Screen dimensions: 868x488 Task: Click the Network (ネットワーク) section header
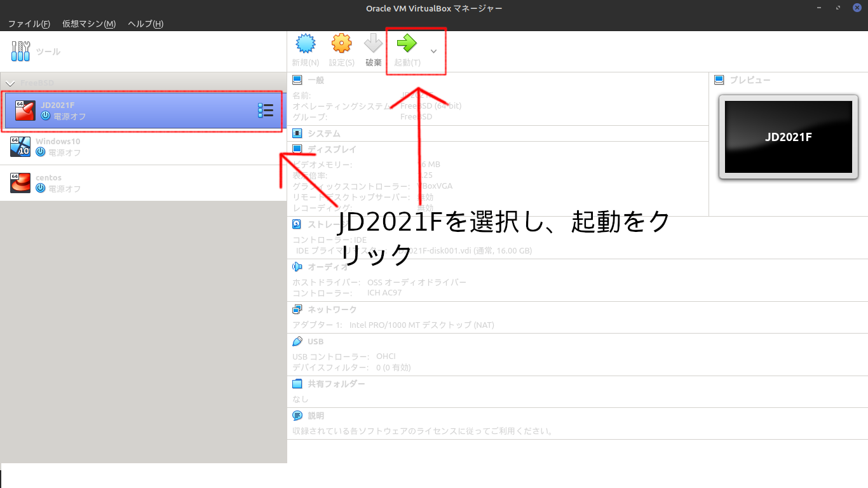coord(332,309)
